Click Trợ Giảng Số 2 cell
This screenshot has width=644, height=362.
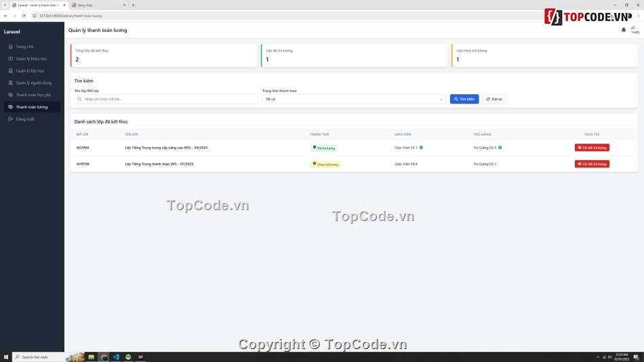pyautogui.click(x=485, y=164)
